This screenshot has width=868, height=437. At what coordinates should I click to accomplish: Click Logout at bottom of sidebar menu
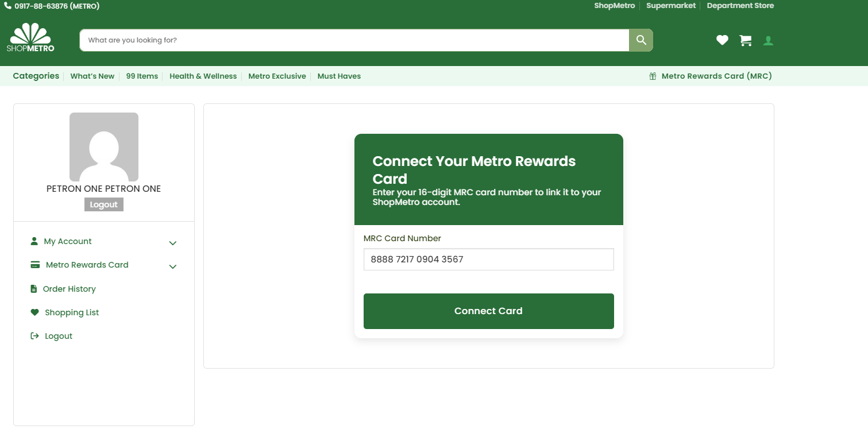(59, 336)
